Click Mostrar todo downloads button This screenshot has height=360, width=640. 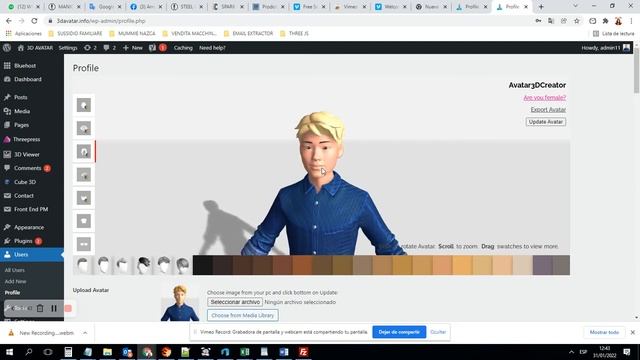(x=604, y=332)
